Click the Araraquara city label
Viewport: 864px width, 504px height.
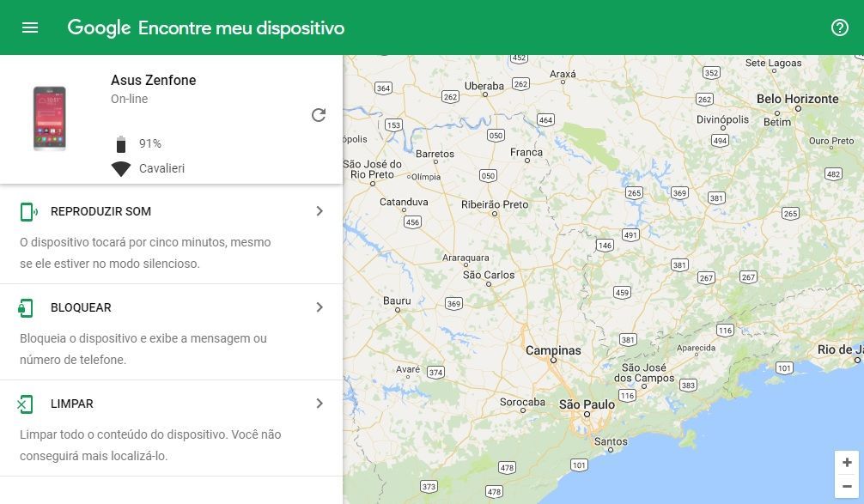tap(465, 258)
